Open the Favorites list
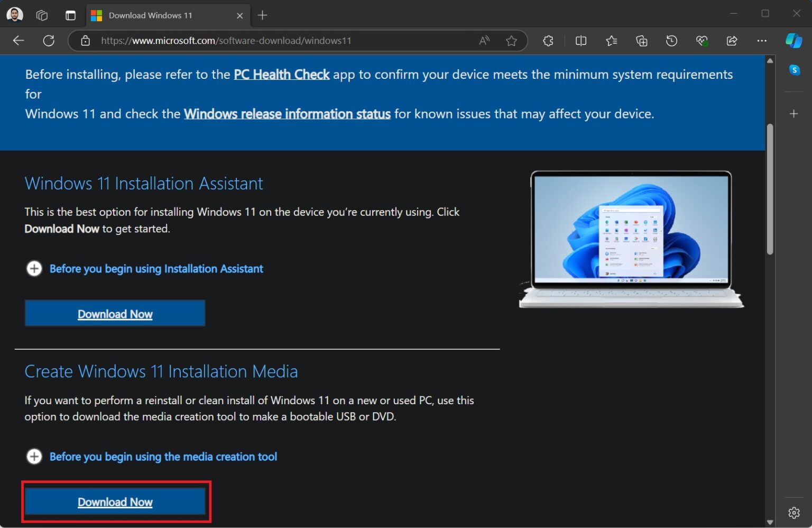This screenshot has width=812, height=528. tap(611, 40)
